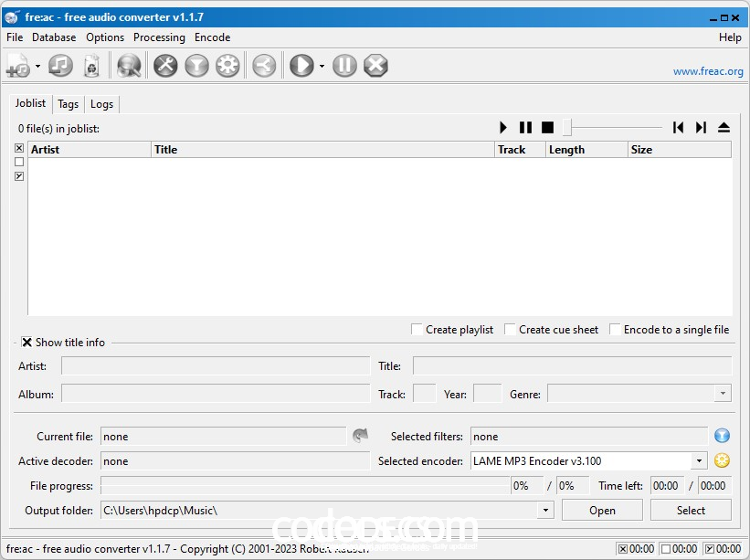Click into the Artist text field
The height and width of the screenshot is (560, 750).
pyautogui.click(x=216, y=366)
